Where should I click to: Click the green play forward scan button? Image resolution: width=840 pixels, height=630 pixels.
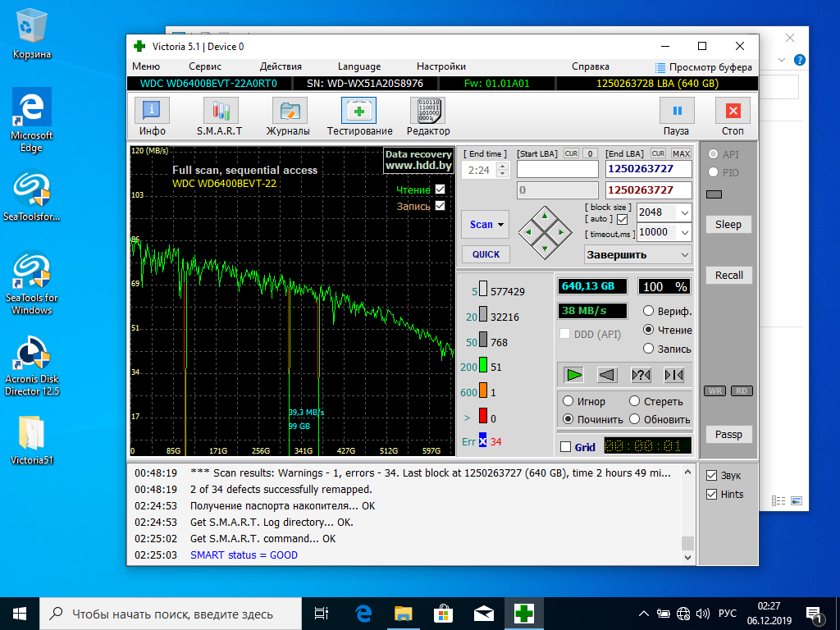point(574,375)
